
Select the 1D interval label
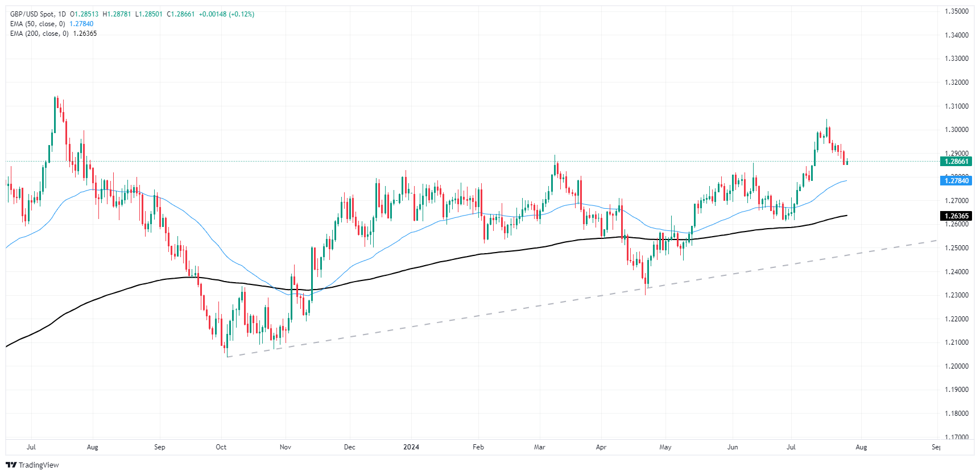point(62,14)
